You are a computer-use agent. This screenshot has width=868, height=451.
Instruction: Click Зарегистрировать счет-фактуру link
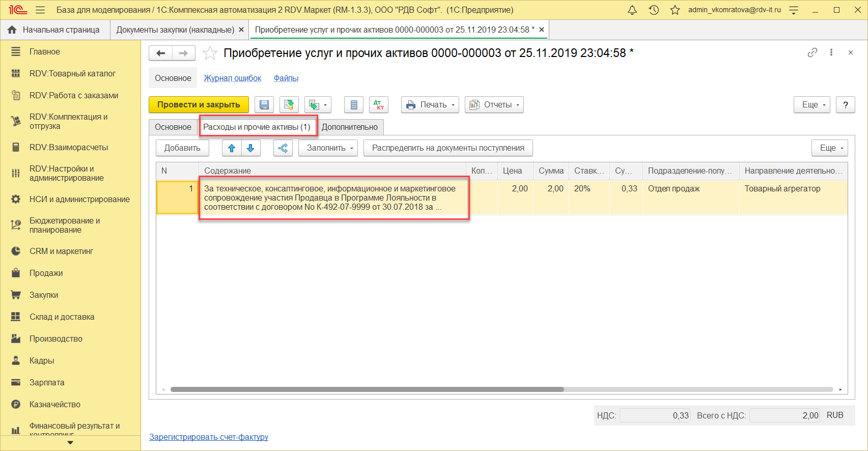click(209, 437)
